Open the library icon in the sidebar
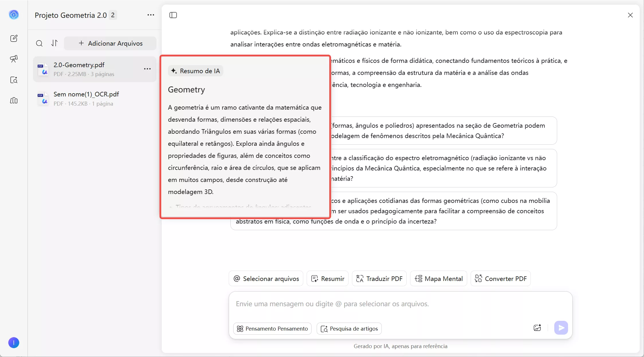This screenshot has width=644, height=357. coord(13,101)
